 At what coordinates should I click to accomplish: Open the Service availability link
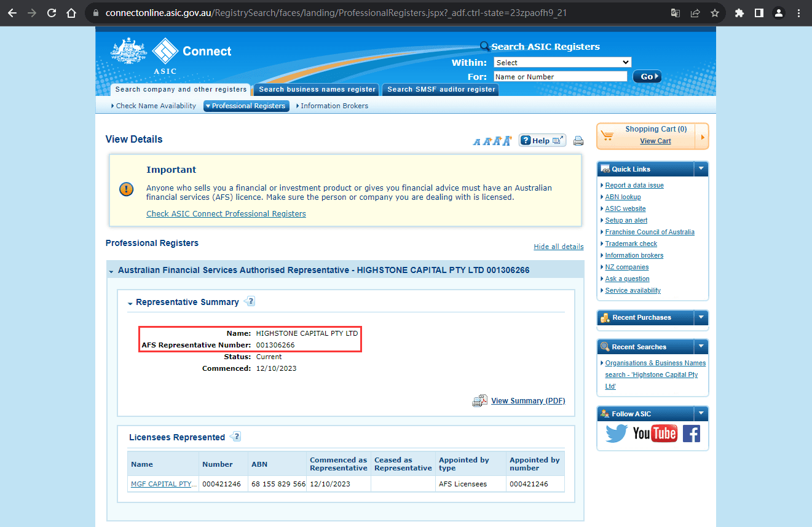[x=633, y=290]
